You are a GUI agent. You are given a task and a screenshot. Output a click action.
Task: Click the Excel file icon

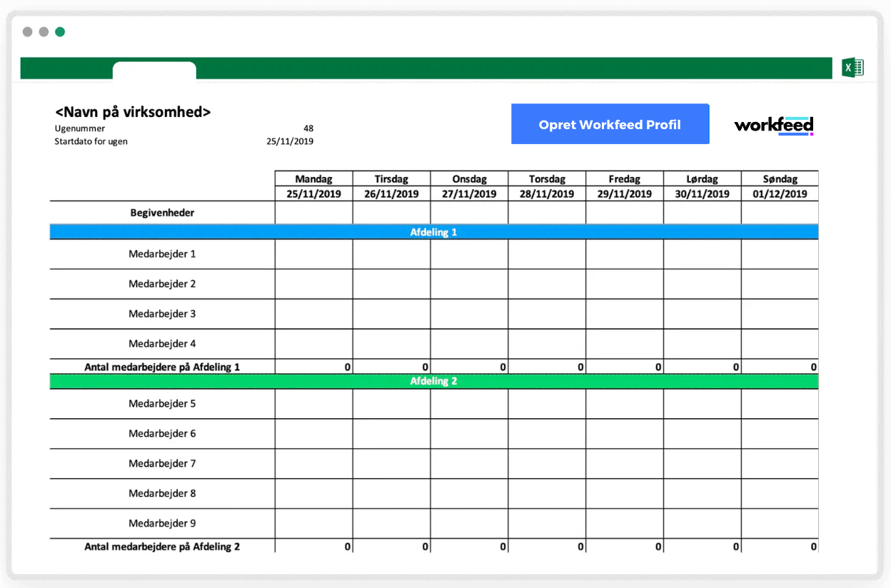(852, 68)
